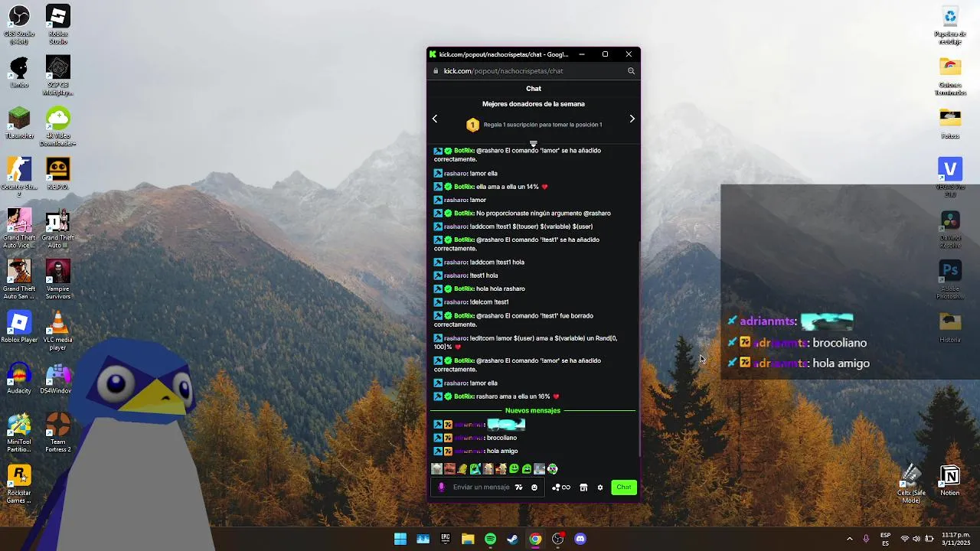Open Windows Start menu
This screenshot has height=551, width=980.
pyautogui.click(x=400, y=539)
